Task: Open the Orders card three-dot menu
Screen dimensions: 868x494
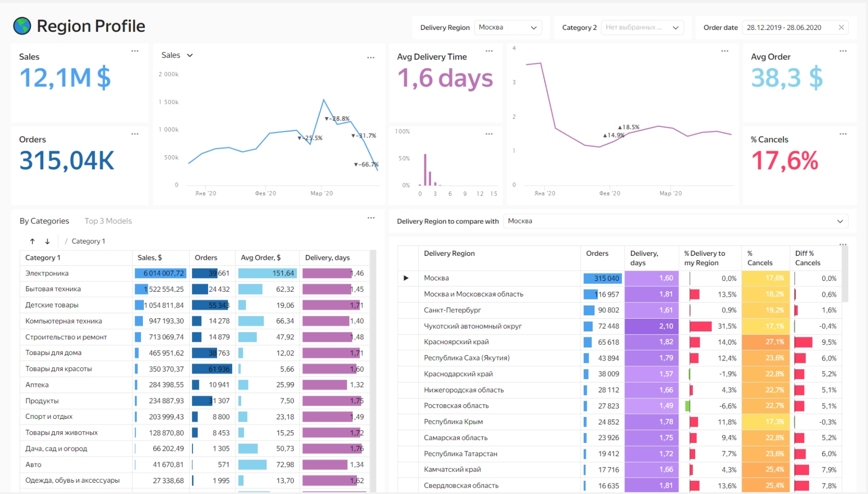Action: (135, 134)
